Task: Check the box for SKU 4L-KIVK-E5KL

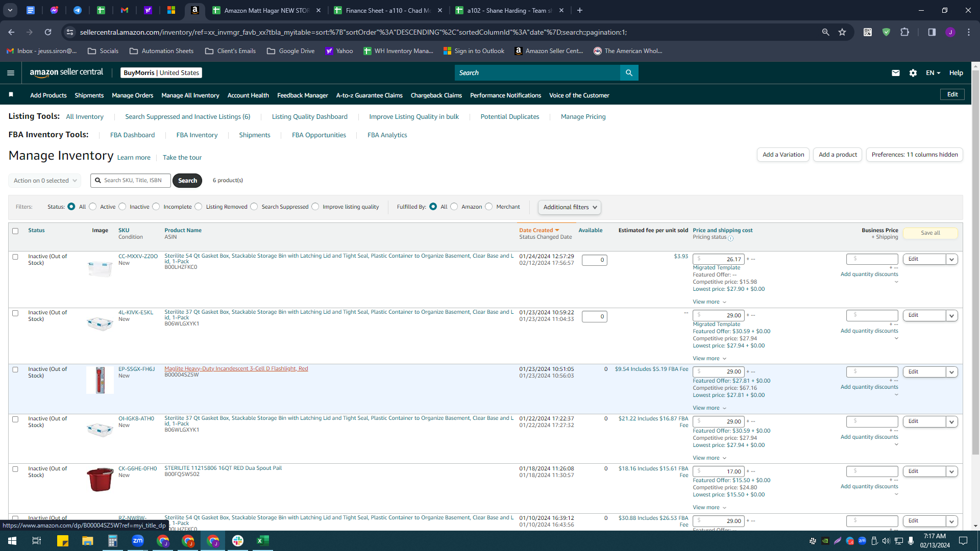Action: tap(15, 313)
